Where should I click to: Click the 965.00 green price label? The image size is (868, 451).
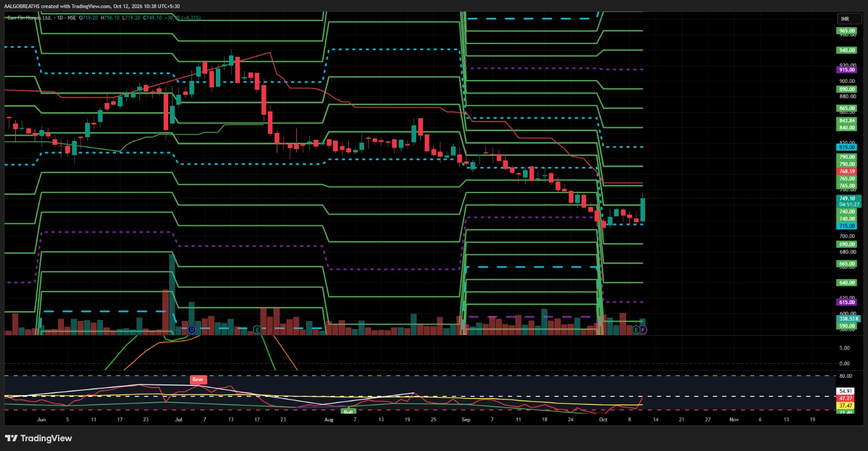[x=847, y=31]
